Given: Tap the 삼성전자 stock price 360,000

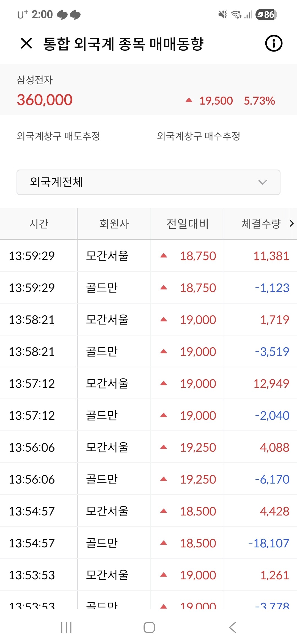Looking at the screenshot, I should (x=45, y=100).
